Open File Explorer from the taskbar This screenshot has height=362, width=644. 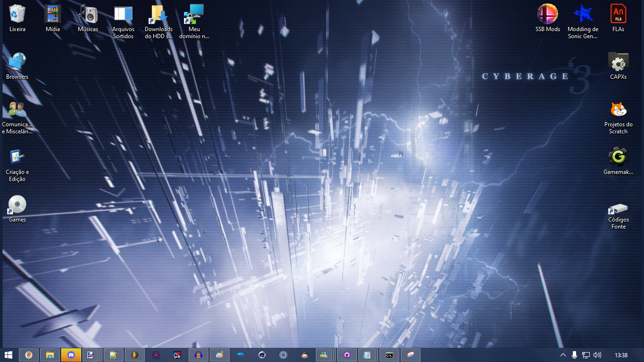click(50, 355)
